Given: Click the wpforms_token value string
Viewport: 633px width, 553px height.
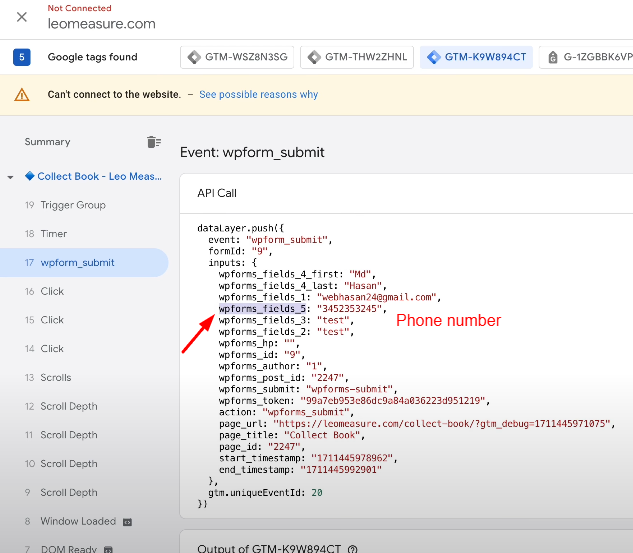Looking at the screenshot, I should coord(392,401).
